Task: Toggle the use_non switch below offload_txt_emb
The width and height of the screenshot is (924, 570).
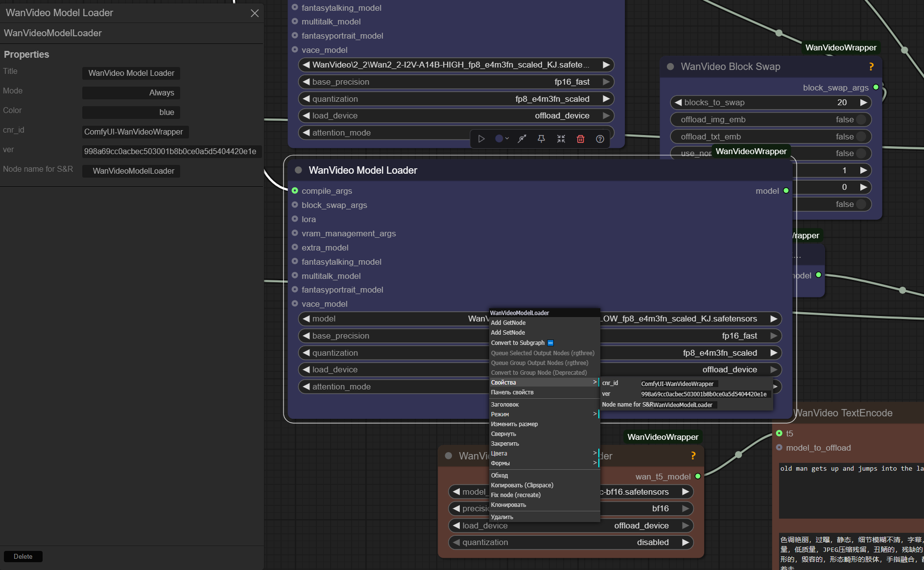Action: click(861, 153)
